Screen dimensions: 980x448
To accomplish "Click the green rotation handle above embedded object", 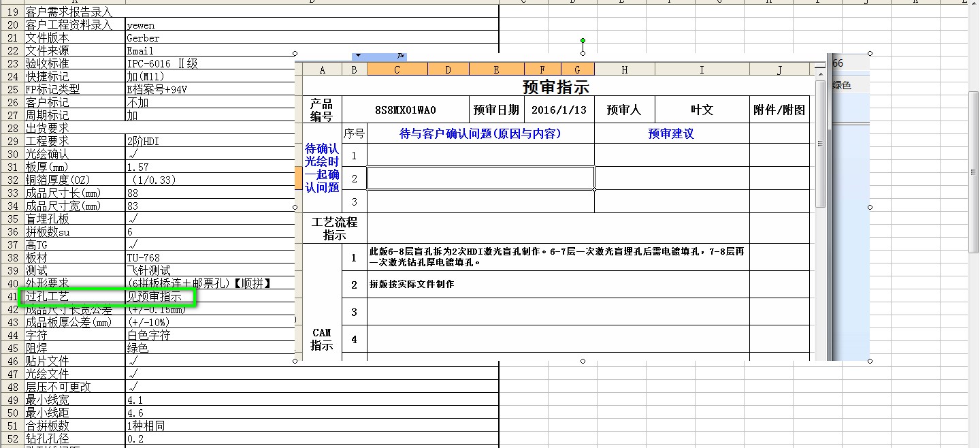I will [583, 41].
